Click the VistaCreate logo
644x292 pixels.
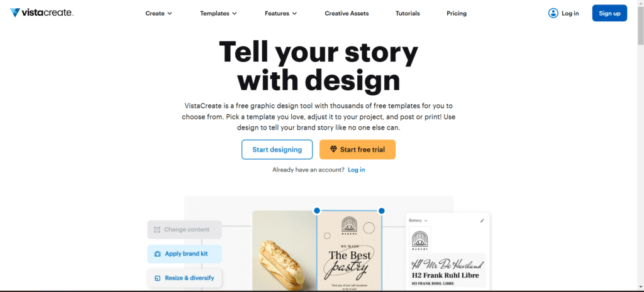point(42,13)
